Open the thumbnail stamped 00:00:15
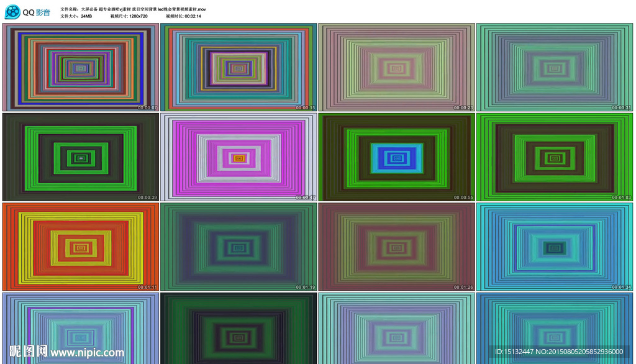Image resolution: width=636 pixels, height=364 pixels. [238, 67]
